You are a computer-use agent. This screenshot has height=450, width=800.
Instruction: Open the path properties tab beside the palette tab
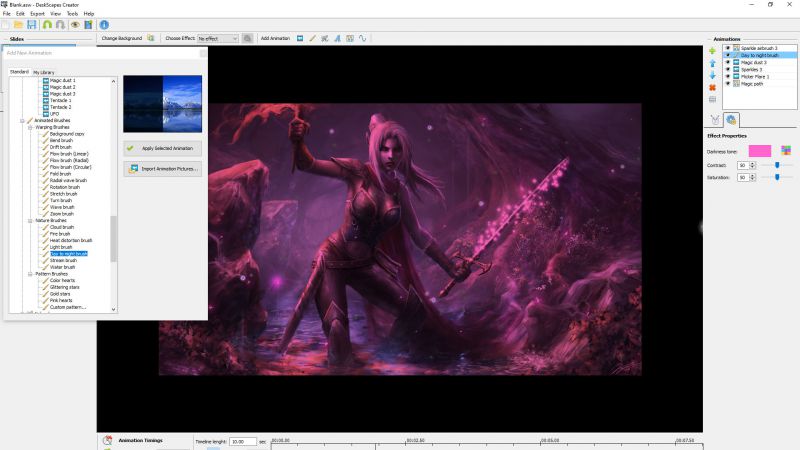coord(715,120)
